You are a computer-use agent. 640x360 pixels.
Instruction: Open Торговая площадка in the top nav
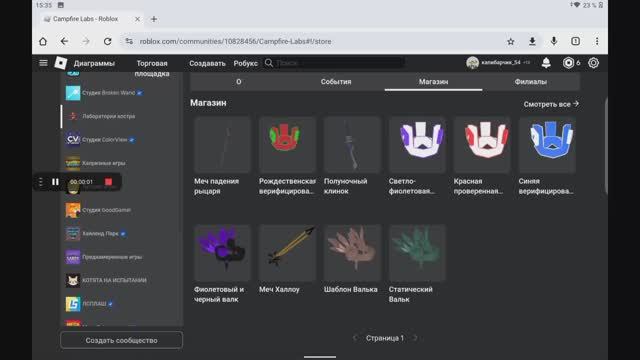point(152,68)
